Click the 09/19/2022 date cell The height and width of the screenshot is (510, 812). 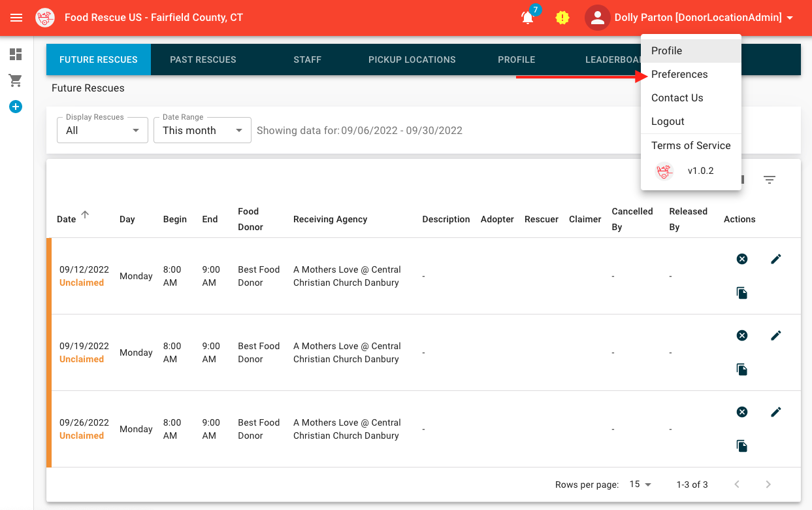point(84,346)
